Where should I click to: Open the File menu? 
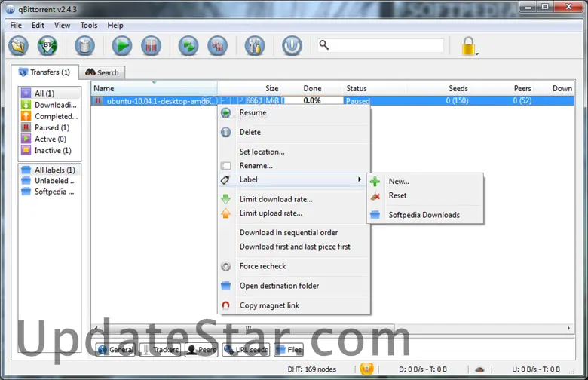(x=16, y=25)
